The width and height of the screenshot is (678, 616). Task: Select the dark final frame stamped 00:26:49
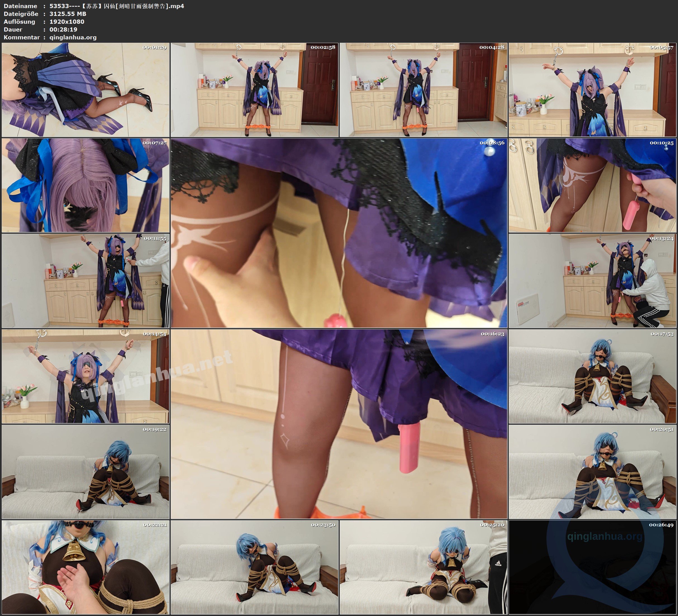(x=592, y=567)
